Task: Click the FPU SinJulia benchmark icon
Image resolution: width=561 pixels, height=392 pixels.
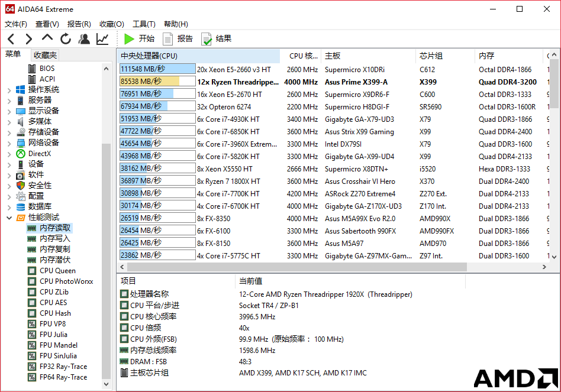Action: pyautogui.click(x=32, y=356)
